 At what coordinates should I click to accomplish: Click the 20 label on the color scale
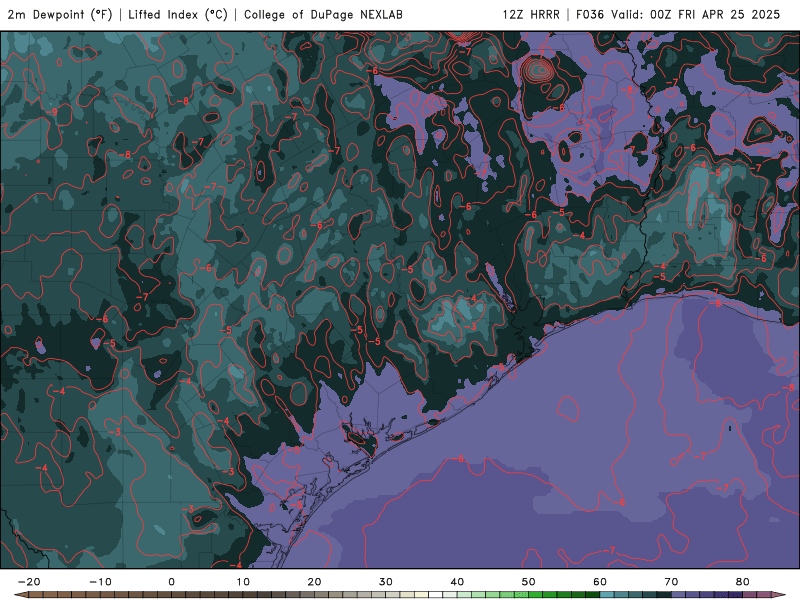coord(314,582)
